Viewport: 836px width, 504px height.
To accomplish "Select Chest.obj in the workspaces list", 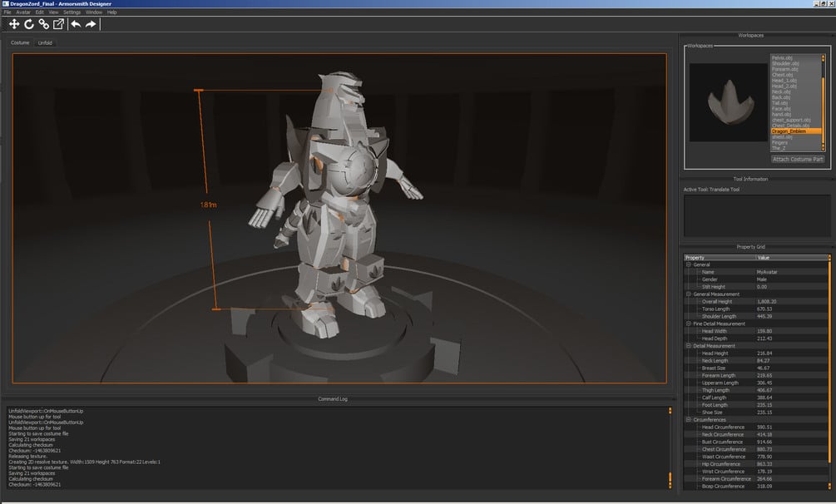I will [795, 75].
